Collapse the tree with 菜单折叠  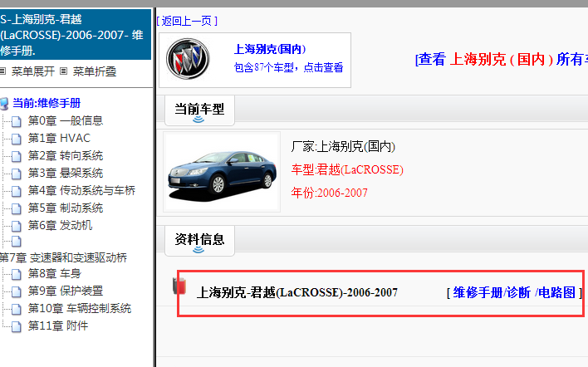click(95, 71)
